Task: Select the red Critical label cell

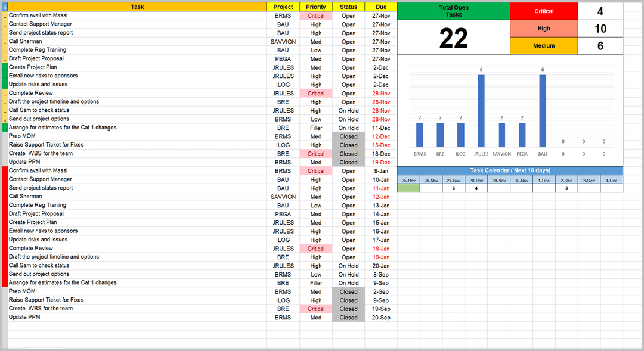Action: pos(544,11)
